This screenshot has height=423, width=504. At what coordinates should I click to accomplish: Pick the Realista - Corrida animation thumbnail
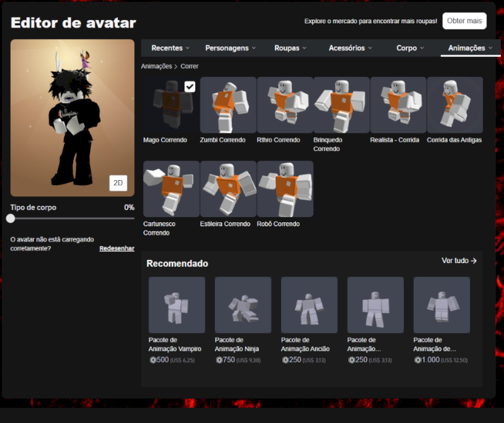point(398,104)
